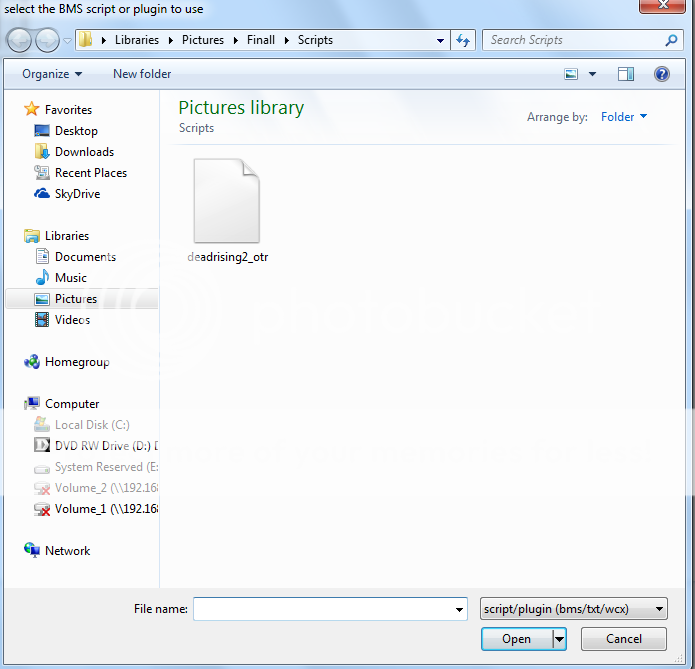Open SkyDrive in Favorites
Viewport: 695px width, 669px height.
point(76,194)
